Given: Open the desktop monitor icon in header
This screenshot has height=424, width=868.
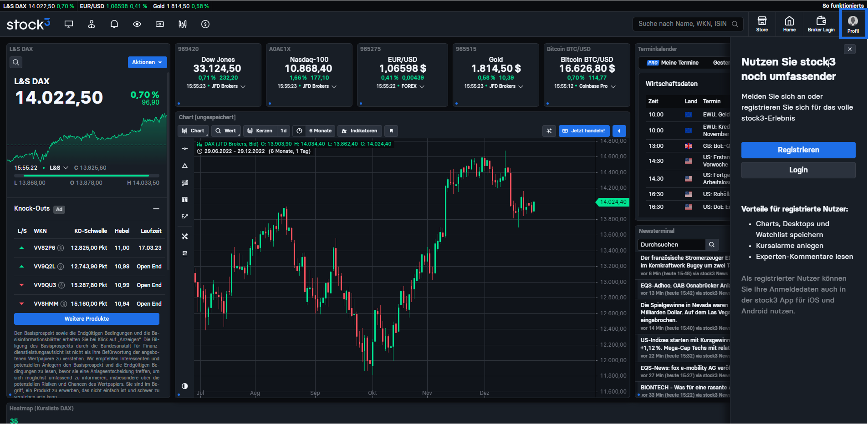Looking at the screenshot, I should pyautogui.click(x=69, y=24).
